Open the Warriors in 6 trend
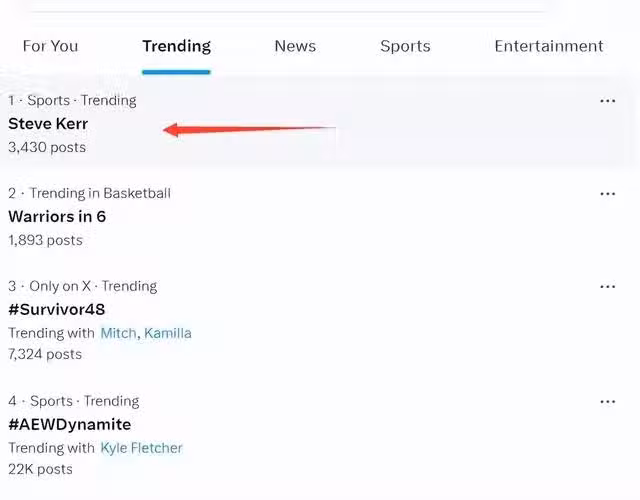The width and height of the screenshot is (640, 500). (57, 216)
